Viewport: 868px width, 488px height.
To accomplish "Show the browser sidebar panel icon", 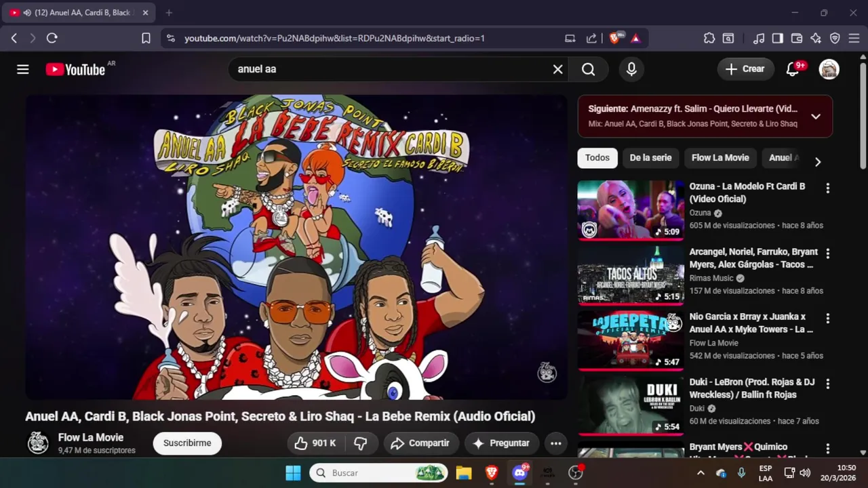I will (778, 39).
